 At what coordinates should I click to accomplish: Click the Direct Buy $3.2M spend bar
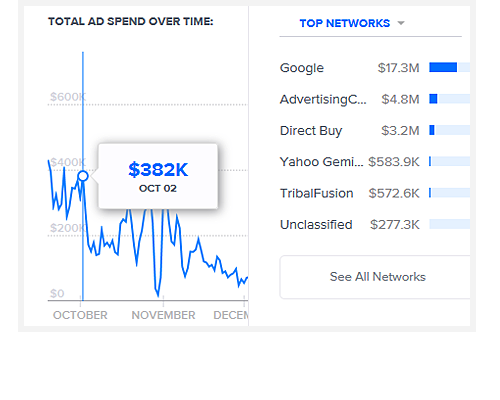click(x=450, y=130)
